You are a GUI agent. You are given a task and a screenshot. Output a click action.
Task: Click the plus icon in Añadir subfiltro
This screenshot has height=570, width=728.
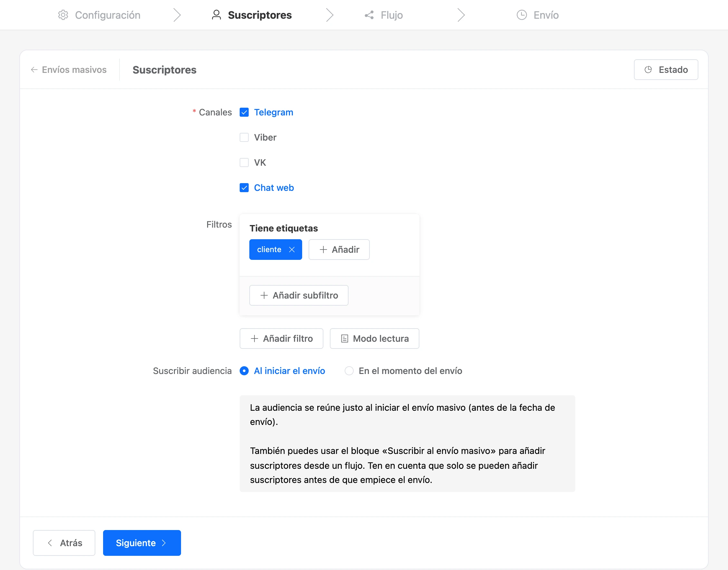[x=264, y=295]
